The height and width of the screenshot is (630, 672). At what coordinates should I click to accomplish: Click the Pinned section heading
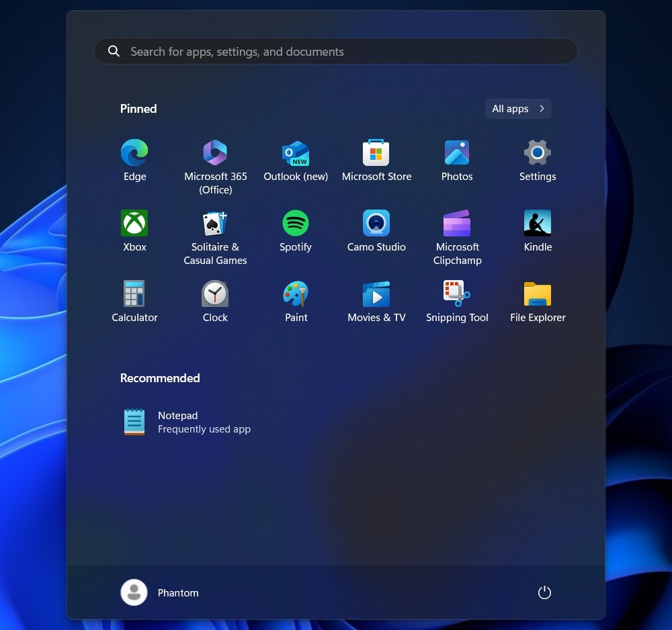138,109
